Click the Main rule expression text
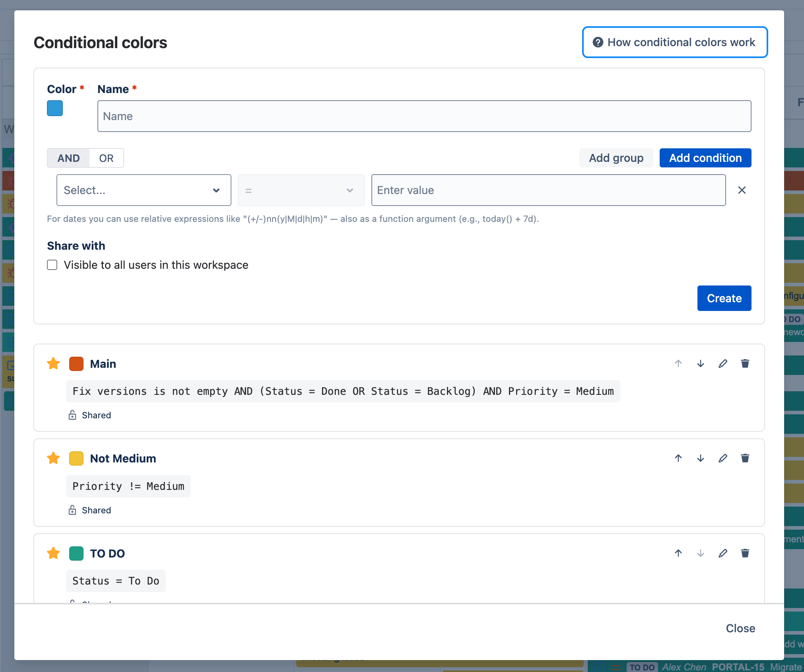The width and height of the screenshot is (804, 672). pos(343,391)
